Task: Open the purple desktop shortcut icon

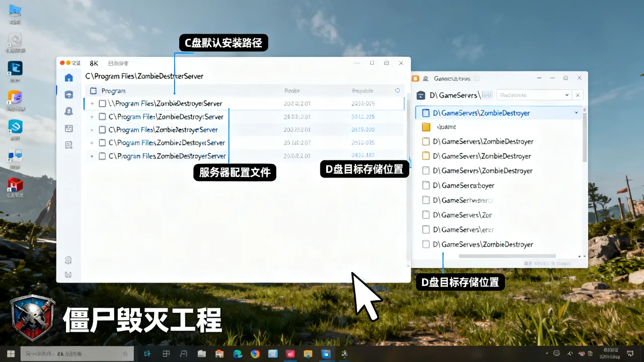Action: (15, 98)
